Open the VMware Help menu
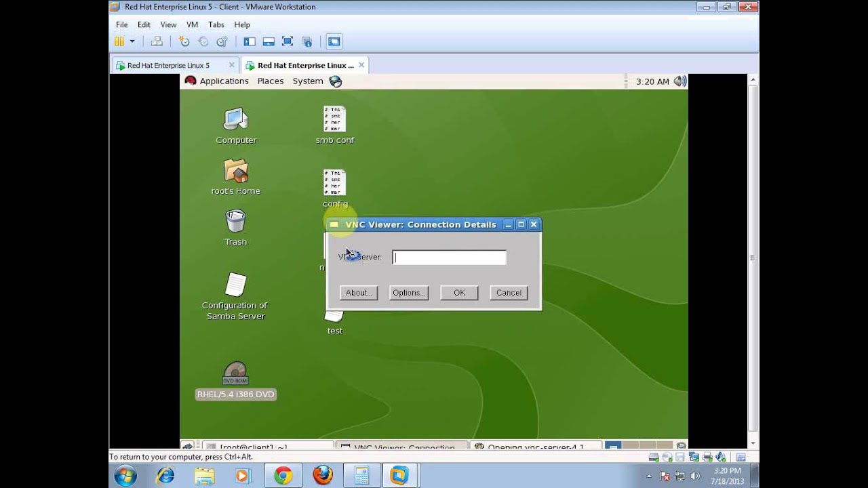This screenshot has height=488, width=868. (x=242, y=24)
